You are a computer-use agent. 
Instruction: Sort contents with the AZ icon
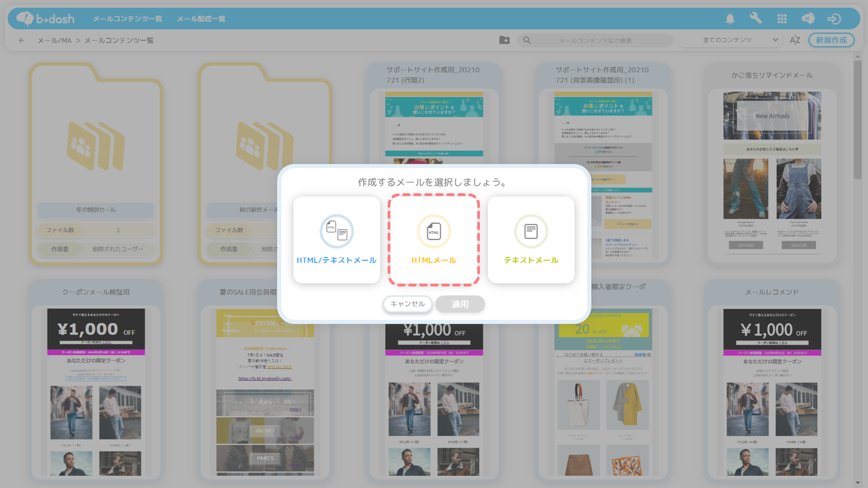[795, 40]
